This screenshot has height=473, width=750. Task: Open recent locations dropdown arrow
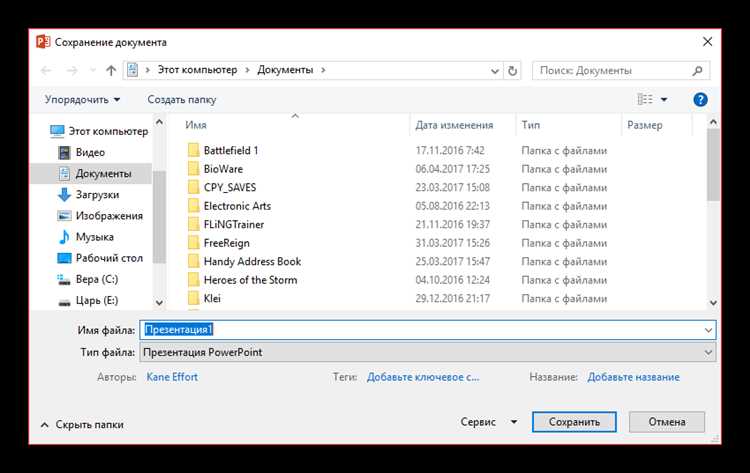coord(93,71)
